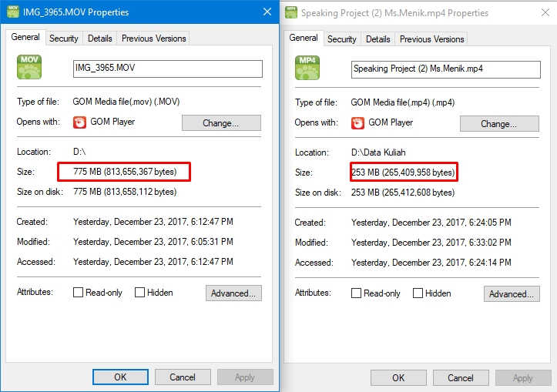557x392 pixels.
Task: Enable Read-only for IMG_3965.MOV
Action: (78, 292)
